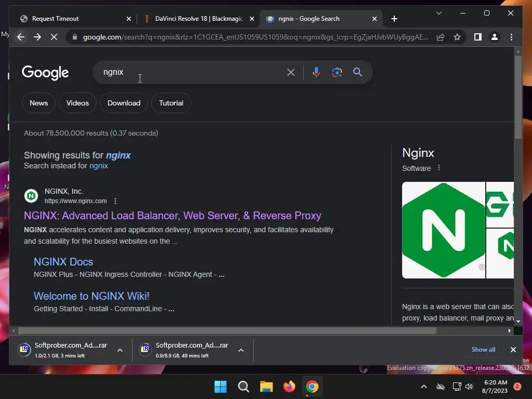
Task: Open Chrome from the taskbar
Action: pos(312,387)
